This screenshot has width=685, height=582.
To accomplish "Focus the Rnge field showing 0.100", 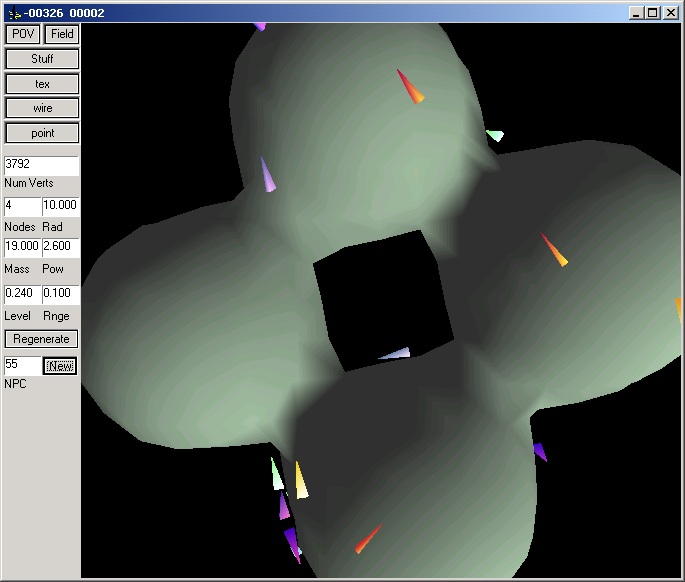I will pos(60,294).
